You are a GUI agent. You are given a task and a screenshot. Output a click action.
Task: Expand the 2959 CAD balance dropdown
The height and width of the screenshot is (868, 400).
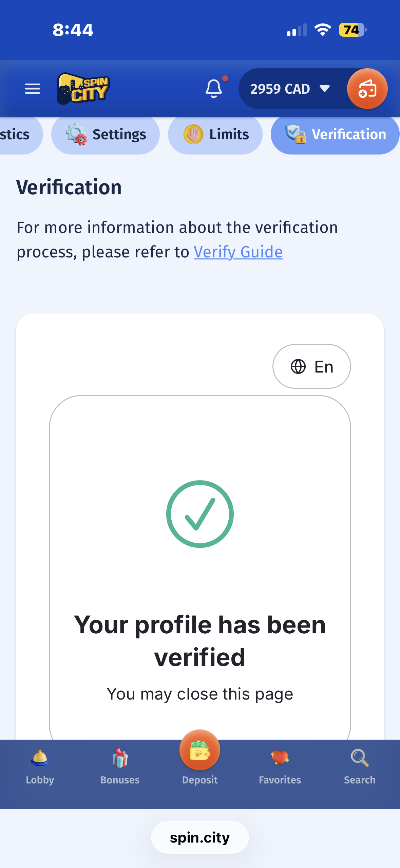[280, 89]
